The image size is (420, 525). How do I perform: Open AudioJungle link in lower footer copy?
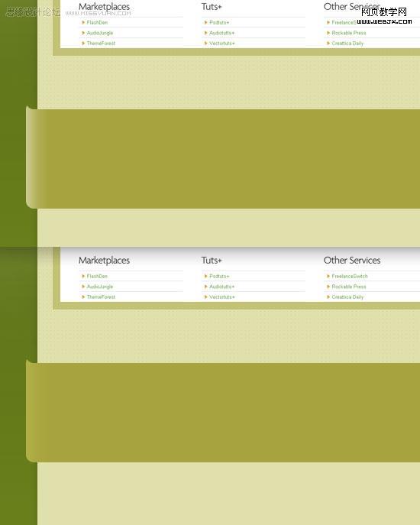tap(100, 287)
